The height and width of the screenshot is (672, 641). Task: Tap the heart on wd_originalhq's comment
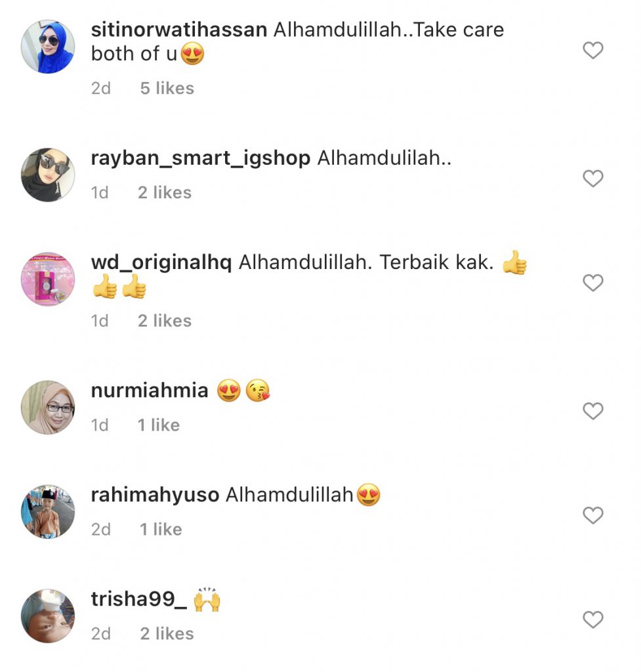pos(593,282)
